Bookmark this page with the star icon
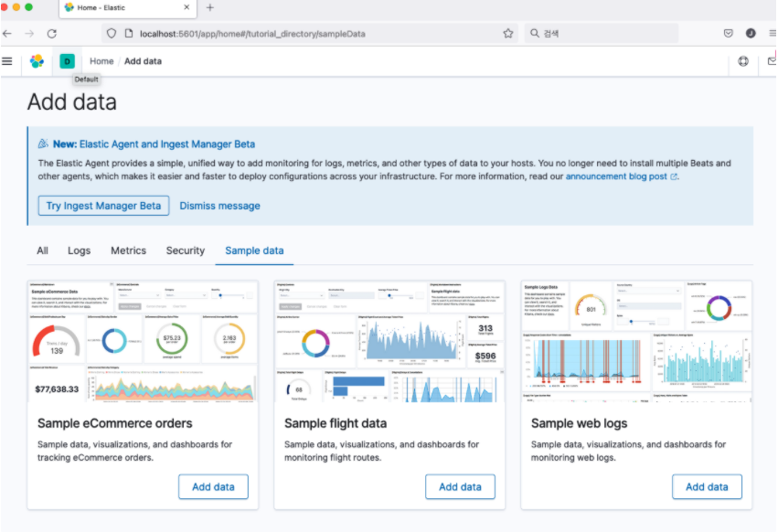The width and height of the screenshot is (778, 532). 507,33
